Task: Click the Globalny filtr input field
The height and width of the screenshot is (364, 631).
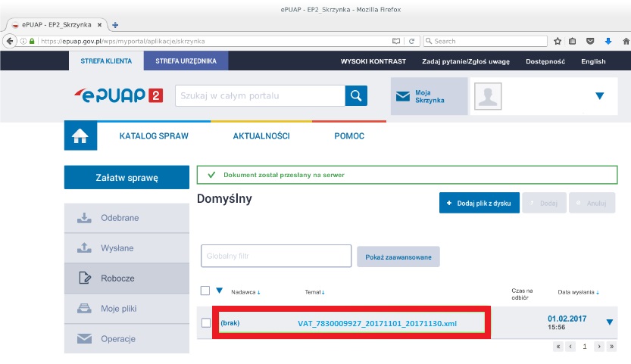Action: [276, 257]
